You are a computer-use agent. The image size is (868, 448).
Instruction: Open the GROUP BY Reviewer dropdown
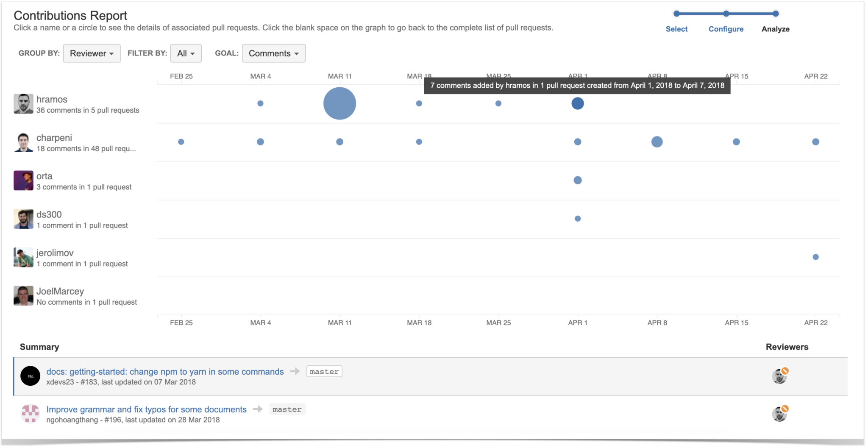(x=92, y=53)
